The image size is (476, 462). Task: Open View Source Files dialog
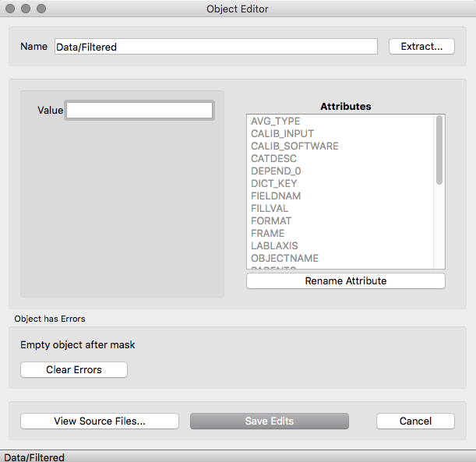100,421
